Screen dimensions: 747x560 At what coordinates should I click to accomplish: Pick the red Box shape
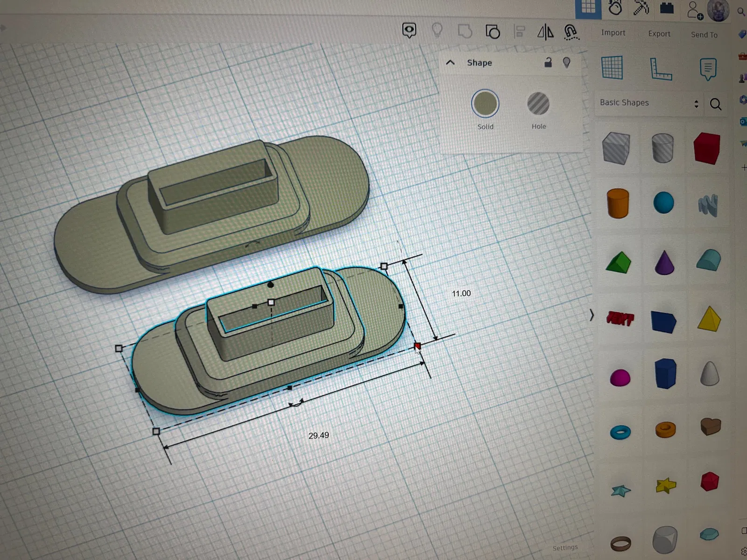pyautogui.click(x=707, y=148)
